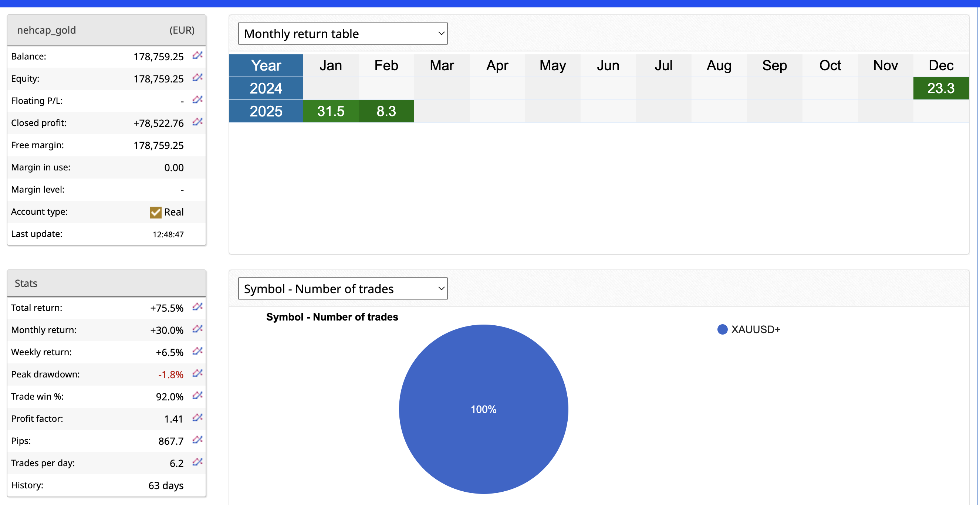Screen dimensions: 980x505
Task: Click the chart icon beside Trade win %
Action: pos(197,396)
